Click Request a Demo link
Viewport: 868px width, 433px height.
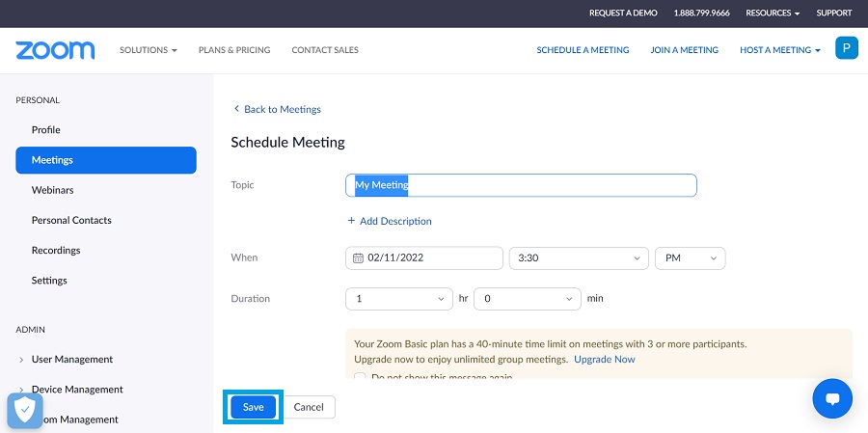click(623, 13)
